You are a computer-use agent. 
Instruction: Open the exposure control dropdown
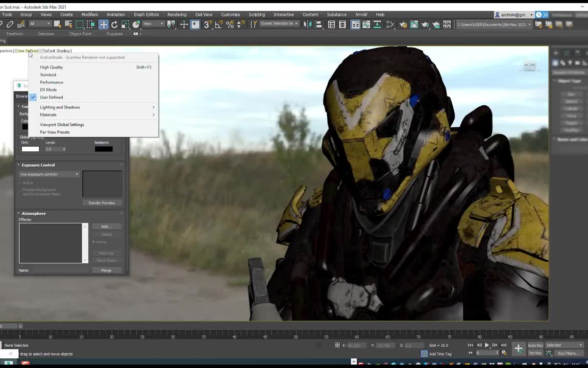[x=48, y=174]
